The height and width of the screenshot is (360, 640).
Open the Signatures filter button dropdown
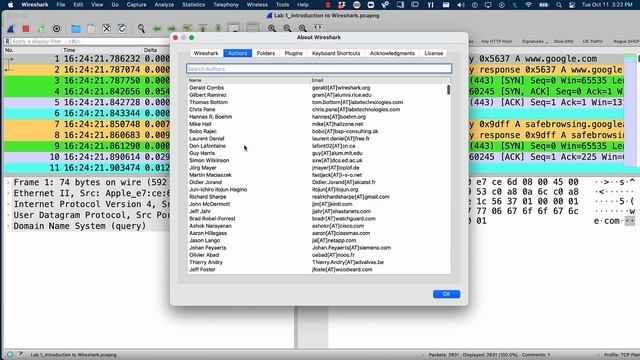535,41
